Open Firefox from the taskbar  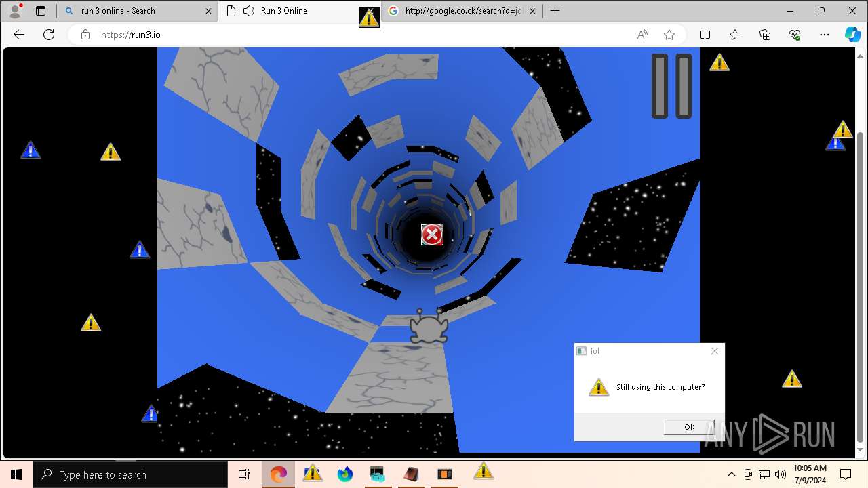(x=345, y=474)
